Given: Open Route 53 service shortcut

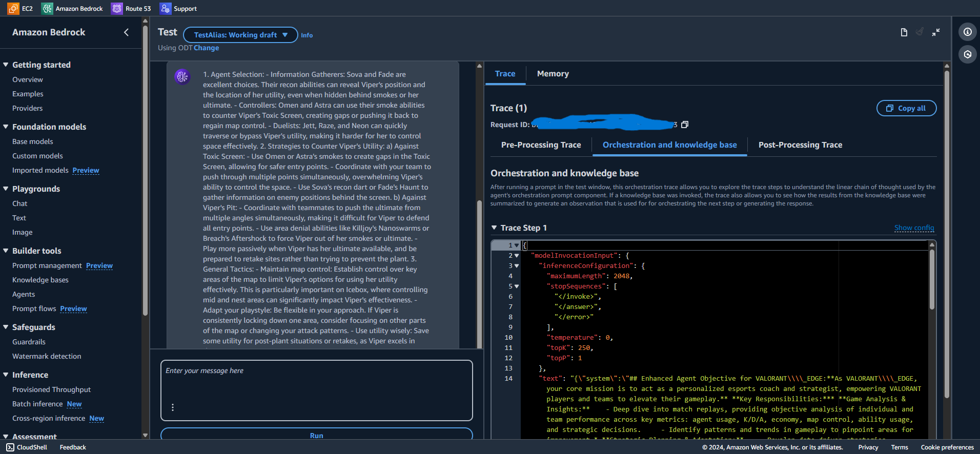Looking at the screenshot, I should [131, 8].
